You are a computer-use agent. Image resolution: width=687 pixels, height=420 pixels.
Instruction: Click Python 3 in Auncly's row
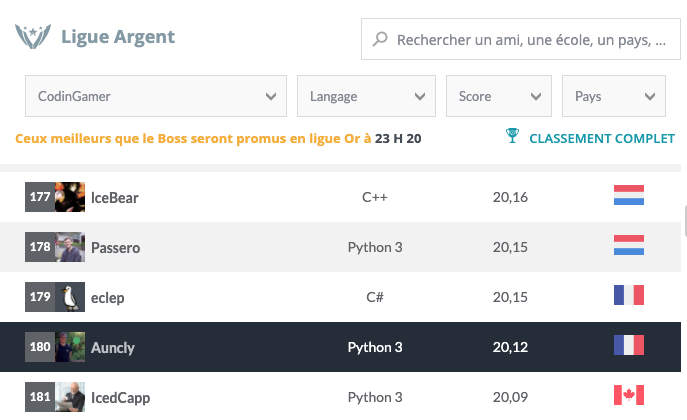tap(375, 347)
